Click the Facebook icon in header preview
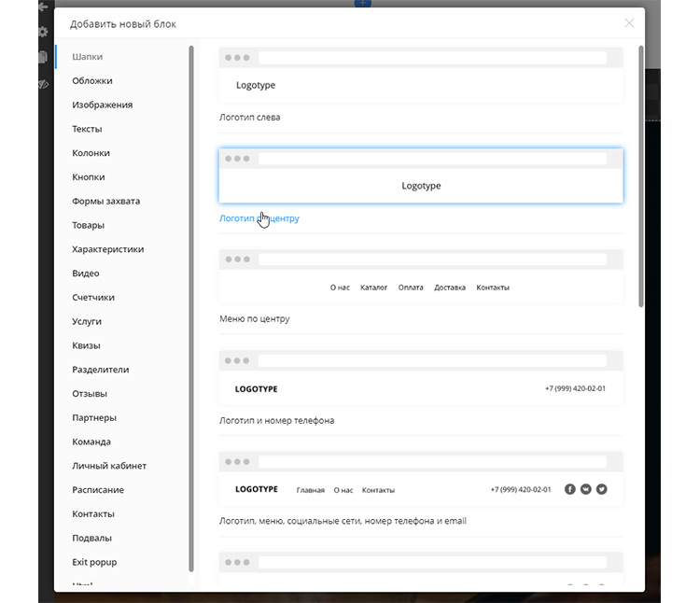Screen dimensions: 700x603 pos(570,489)
